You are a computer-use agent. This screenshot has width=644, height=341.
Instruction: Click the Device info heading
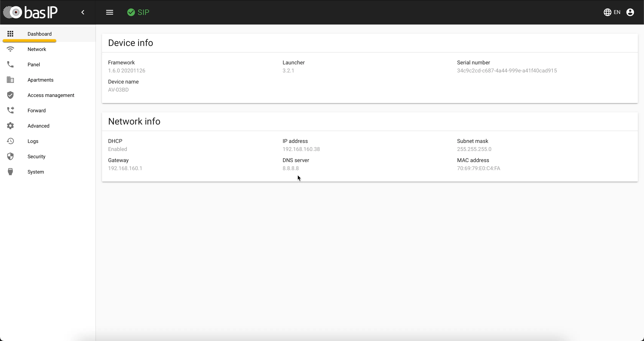coord(131,43)
